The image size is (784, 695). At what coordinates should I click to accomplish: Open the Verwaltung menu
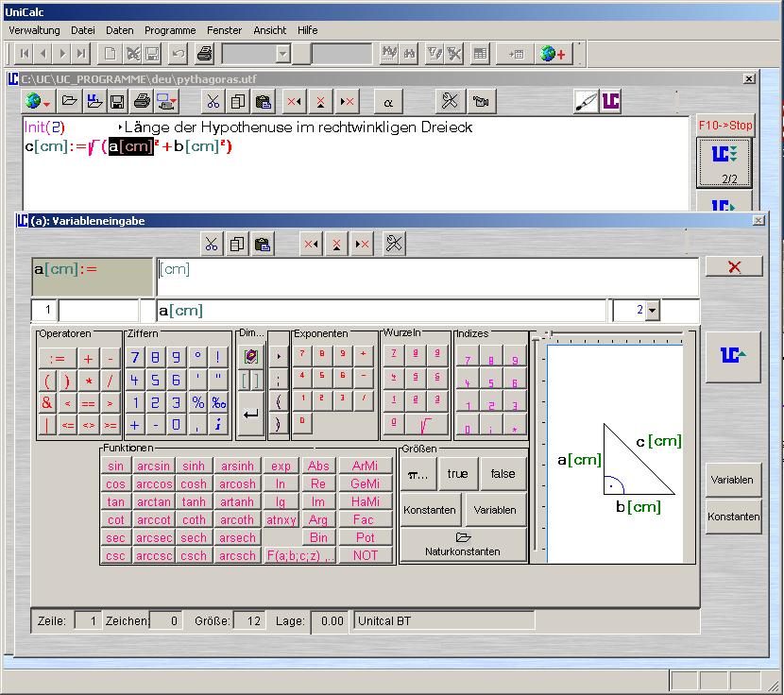click(x=34, y=30)
